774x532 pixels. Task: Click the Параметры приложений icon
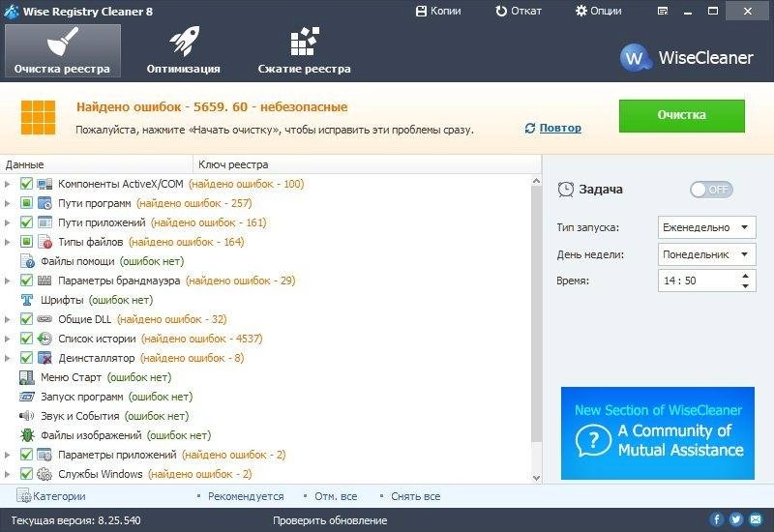coord(45,455)
